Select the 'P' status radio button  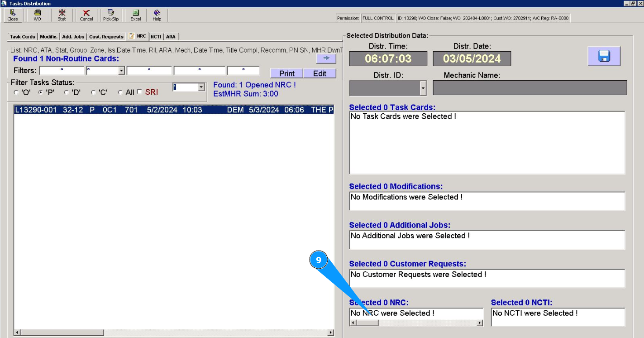pyautogui.click(x=41, y=92)
